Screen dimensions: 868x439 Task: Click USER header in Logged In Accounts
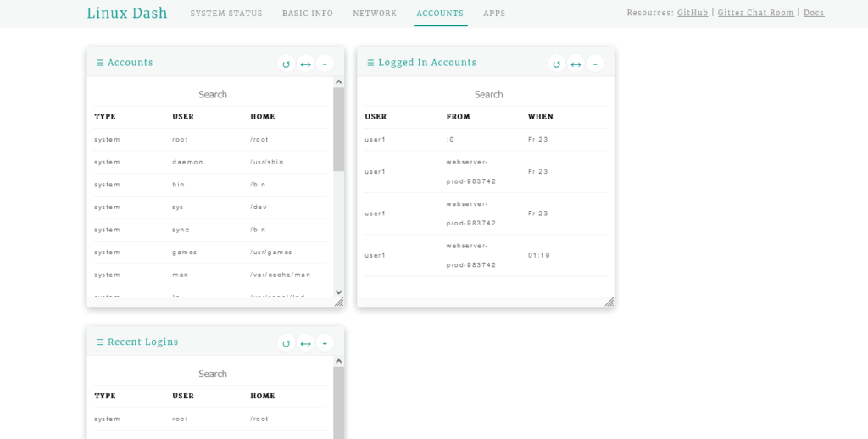click(x=376, y=117)
